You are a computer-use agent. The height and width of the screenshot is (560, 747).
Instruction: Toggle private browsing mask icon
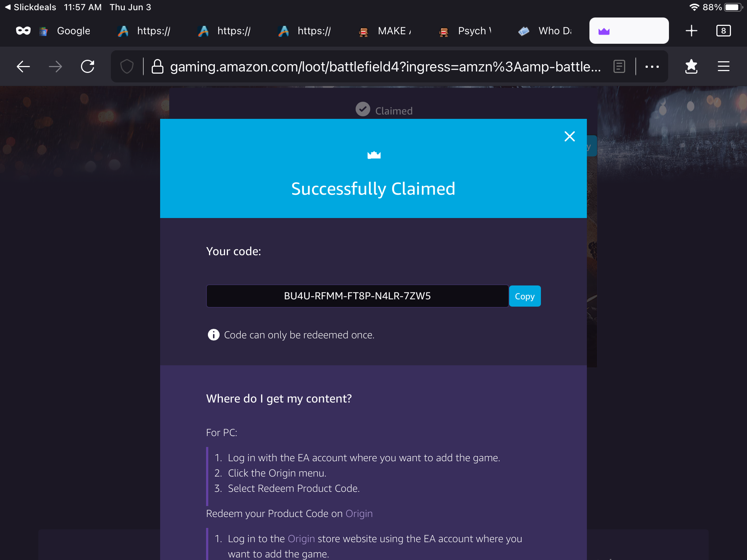click(23, 31)
